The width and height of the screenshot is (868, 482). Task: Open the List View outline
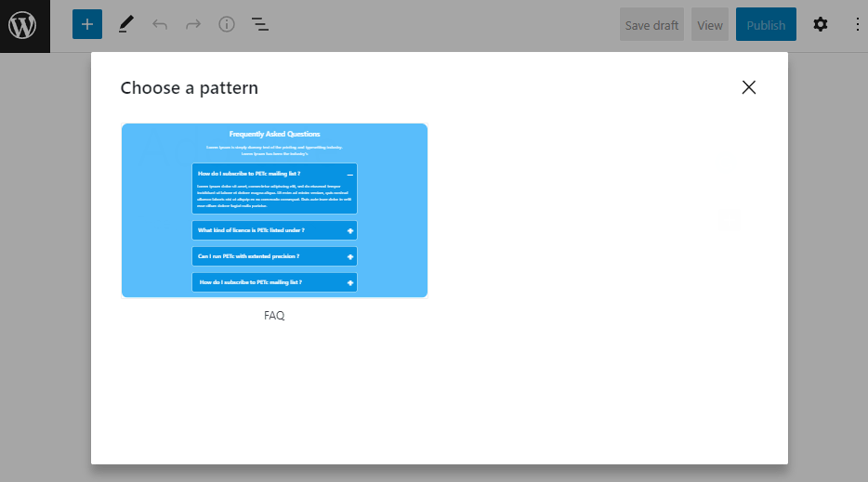click(x=260, y=25)
